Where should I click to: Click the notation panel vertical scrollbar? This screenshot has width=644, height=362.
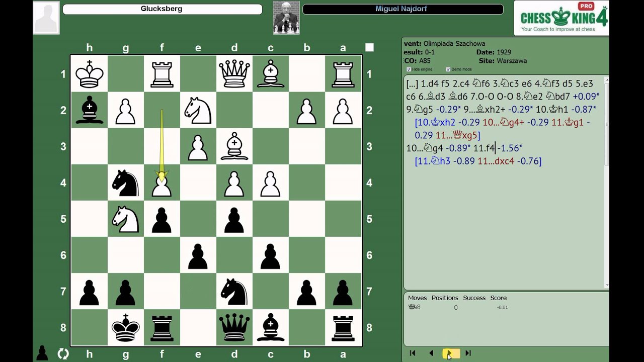click(606, 183)
